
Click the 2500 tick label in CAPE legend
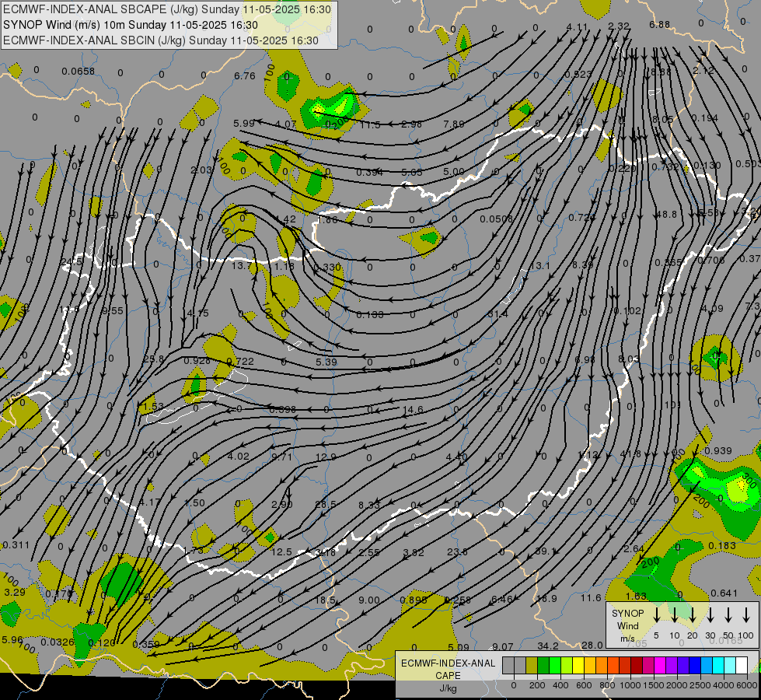pos(700,685)
